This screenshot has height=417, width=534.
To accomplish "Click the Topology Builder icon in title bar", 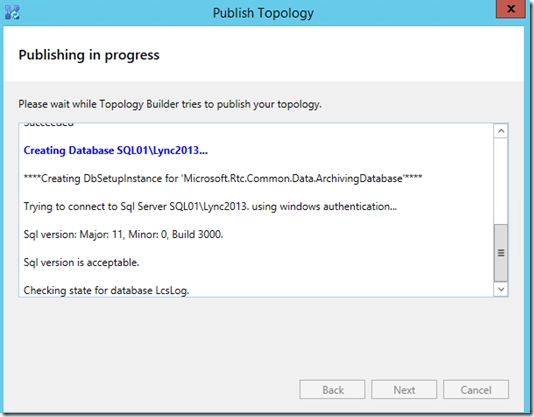I will 12,12.
